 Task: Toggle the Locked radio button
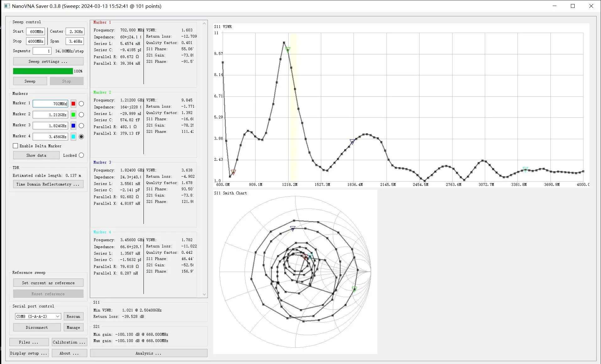[x=81, y=155]
